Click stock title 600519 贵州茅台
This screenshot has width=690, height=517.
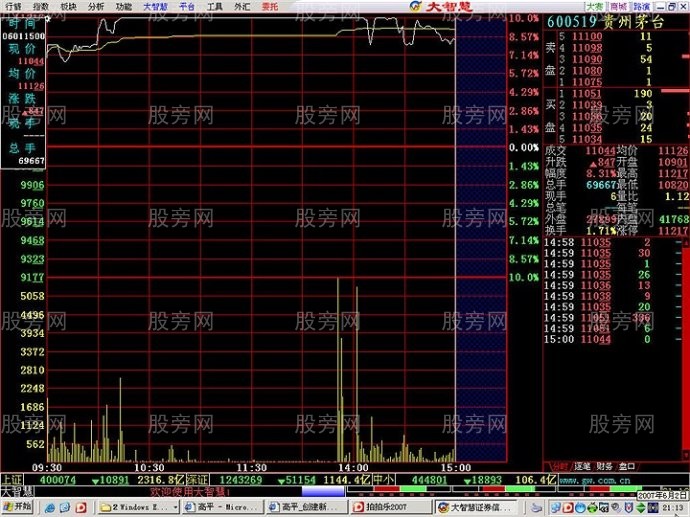click(x=605, y=22)
